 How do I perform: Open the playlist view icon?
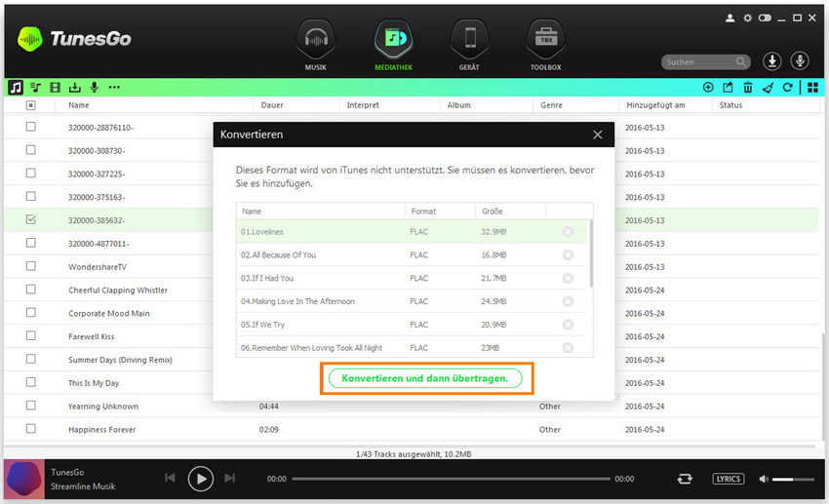[35, 88]
